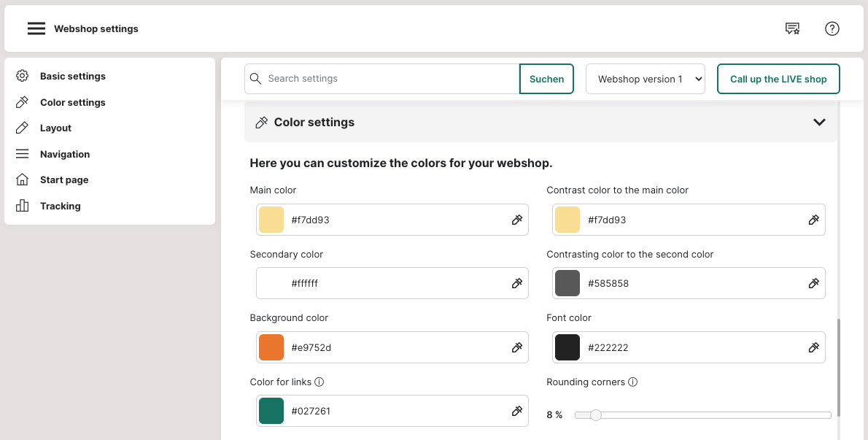Click the Main color eyedropper icon
Screen dimensions: 868x440
517,220
